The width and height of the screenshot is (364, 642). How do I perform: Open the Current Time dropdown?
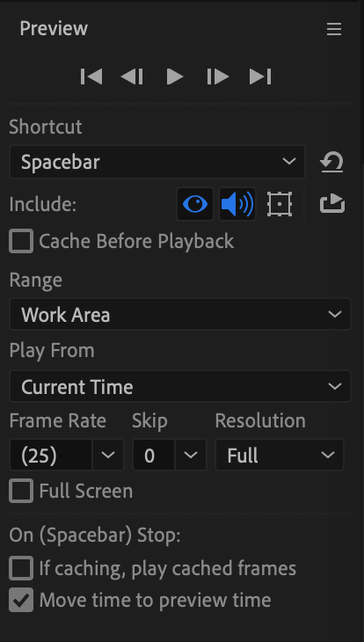click(x=180, y=386)
